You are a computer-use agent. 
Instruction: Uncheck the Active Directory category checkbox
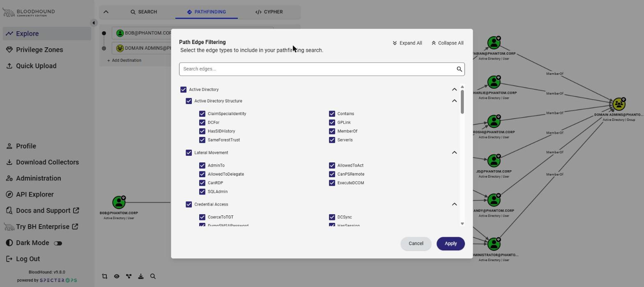click(184, 90)
